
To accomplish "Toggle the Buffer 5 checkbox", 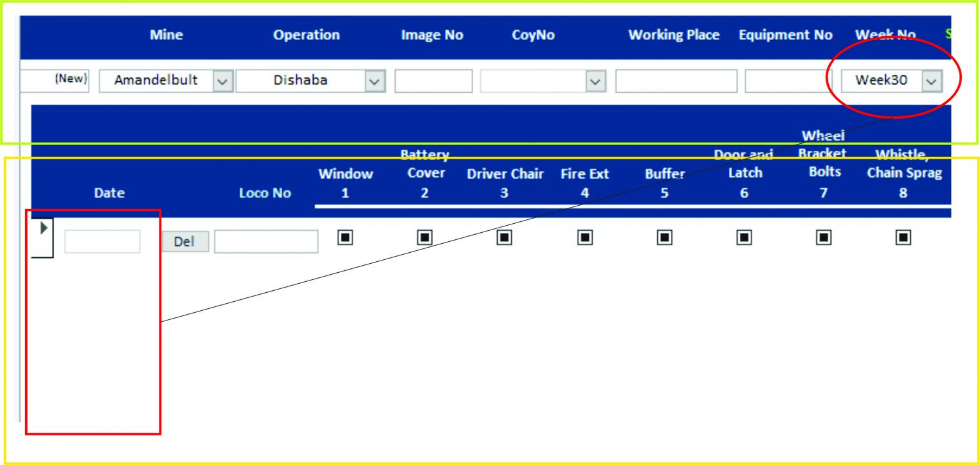I will coord(665,238).
